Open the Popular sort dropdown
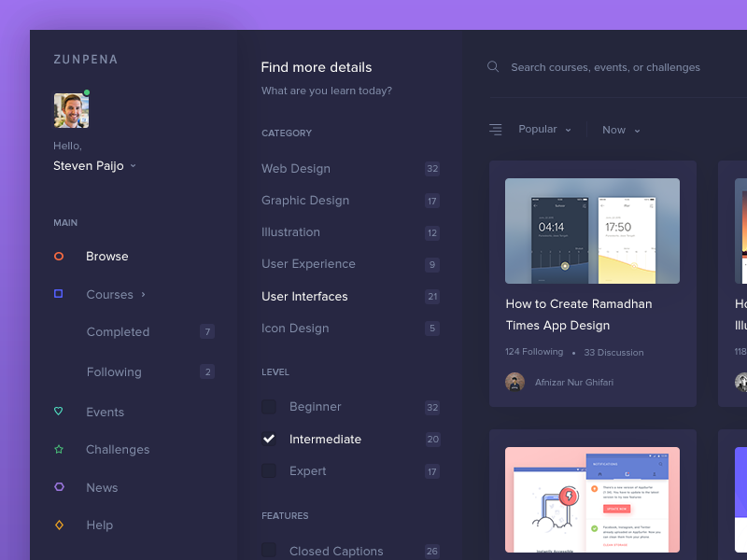This screenshot has height=560, width=747. pos(544,130)
